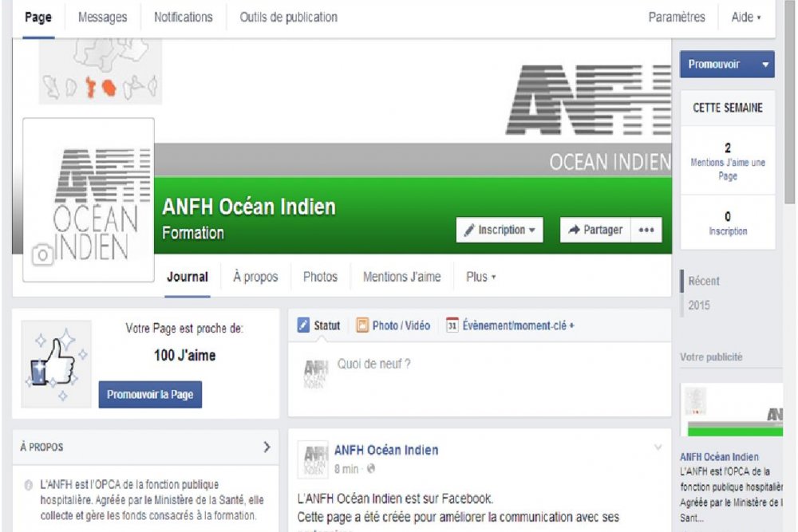Click the Photo / Vidéo icon
798x532 pixels.
[362, 325]
